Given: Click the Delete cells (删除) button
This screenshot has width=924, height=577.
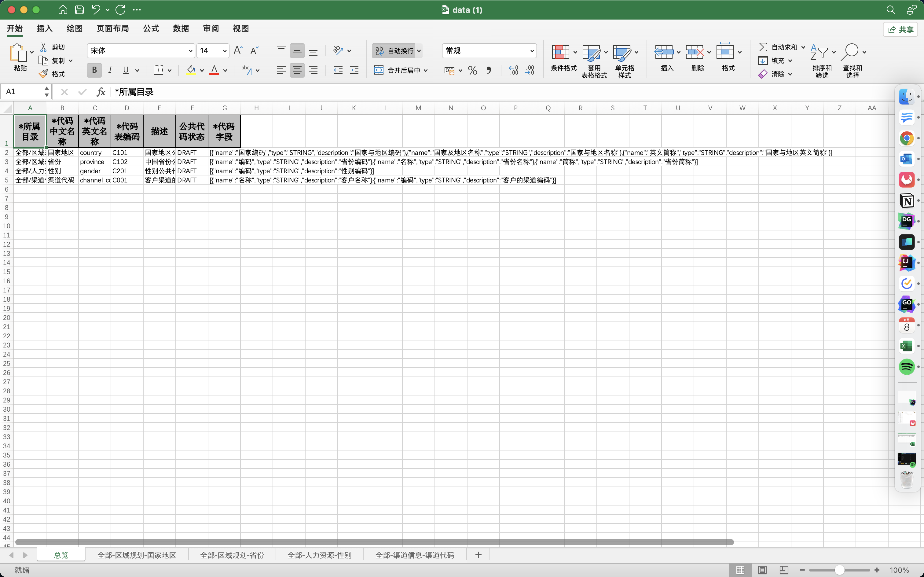Looking at the screenshot, I should [697, 57].
